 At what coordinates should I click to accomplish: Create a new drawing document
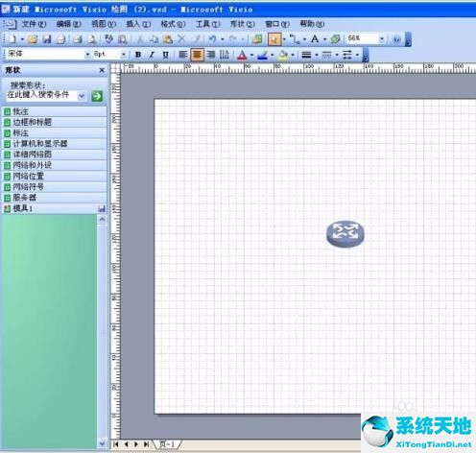pyautogui.click(x=12, y=39)
